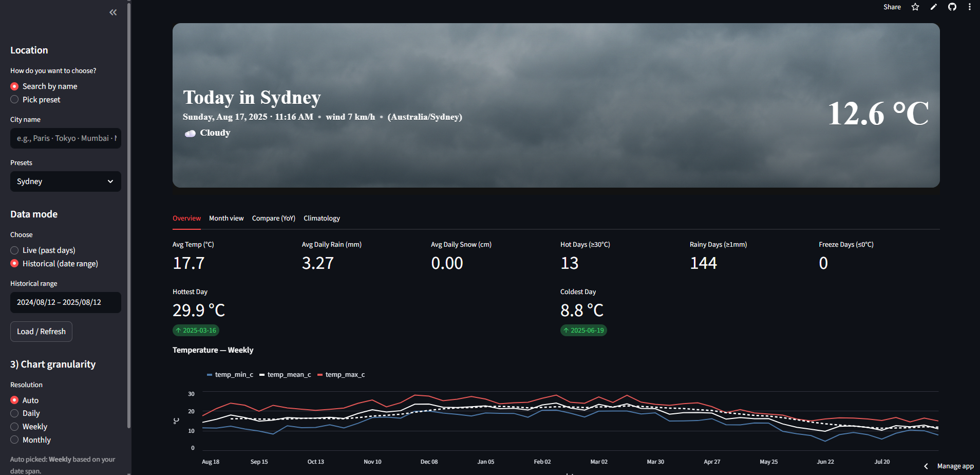Open the app editor via the pencil icon

point(934,7)
